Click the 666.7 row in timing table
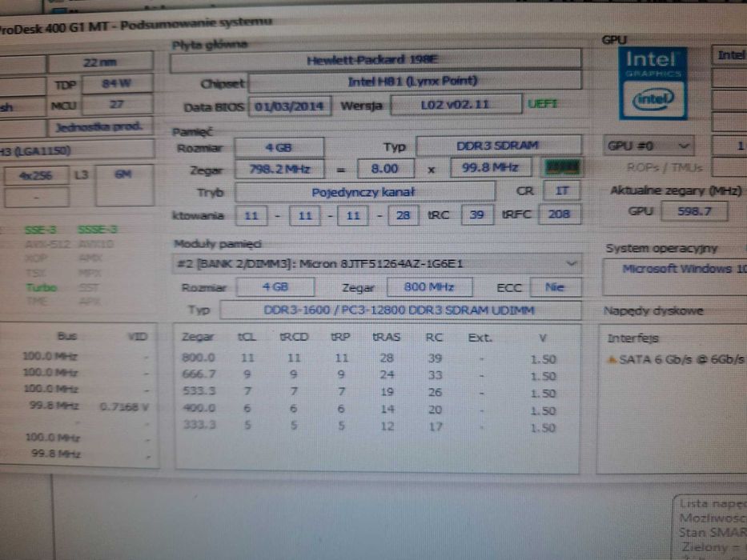This screenshot has height=560, width=747. pyautogui.click(x=369, y=375)
